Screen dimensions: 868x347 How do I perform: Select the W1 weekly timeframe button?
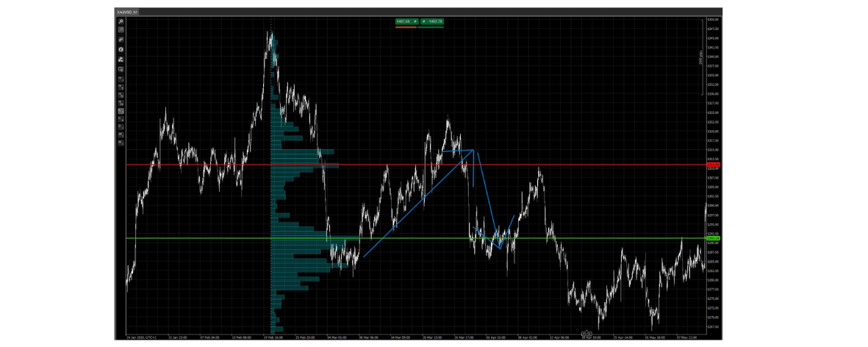[121, 135]
